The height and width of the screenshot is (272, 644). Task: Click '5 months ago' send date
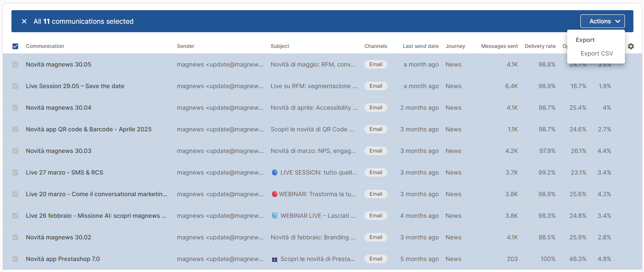click(x=420, y=259)
